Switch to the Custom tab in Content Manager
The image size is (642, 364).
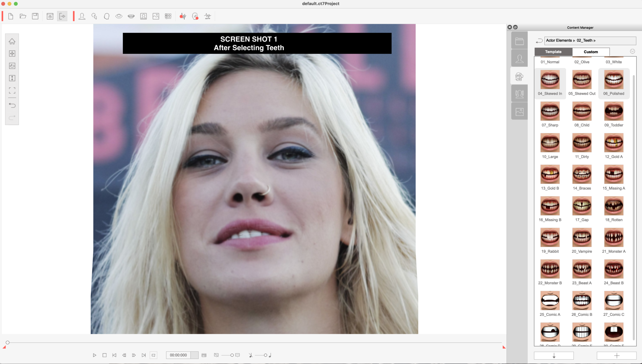click(590, 52)
